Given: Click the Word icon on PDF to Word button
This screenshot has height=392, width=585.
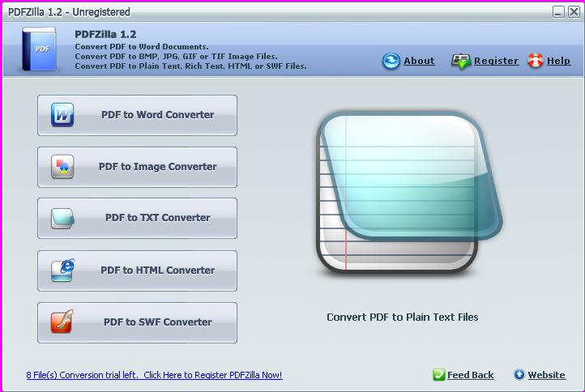Looking at the screenshot, I should tap(62, 115).
